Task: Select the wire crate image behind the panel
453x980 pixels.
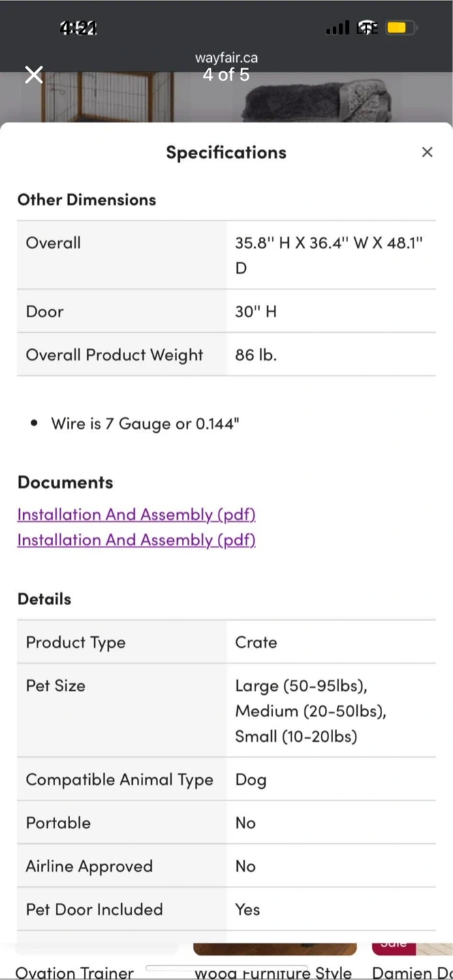Action: point(109,97)
